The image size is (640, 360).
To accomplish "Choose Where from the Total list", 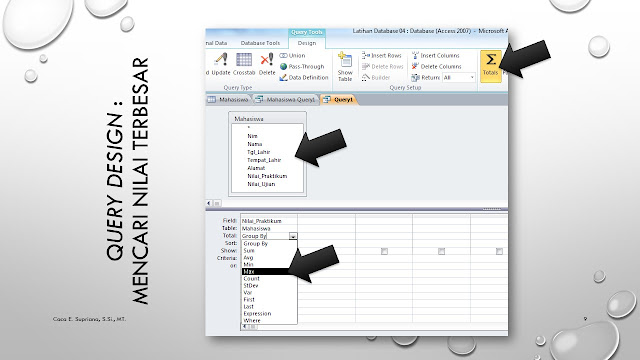I will 269,320.
